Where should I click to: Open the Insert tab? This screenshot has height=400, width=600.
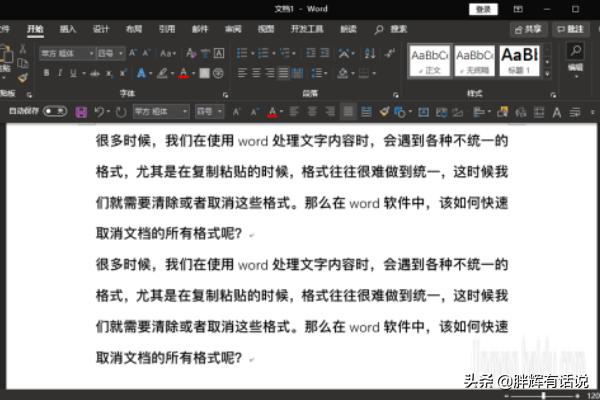pyautogui.click(x=68, y=29)
